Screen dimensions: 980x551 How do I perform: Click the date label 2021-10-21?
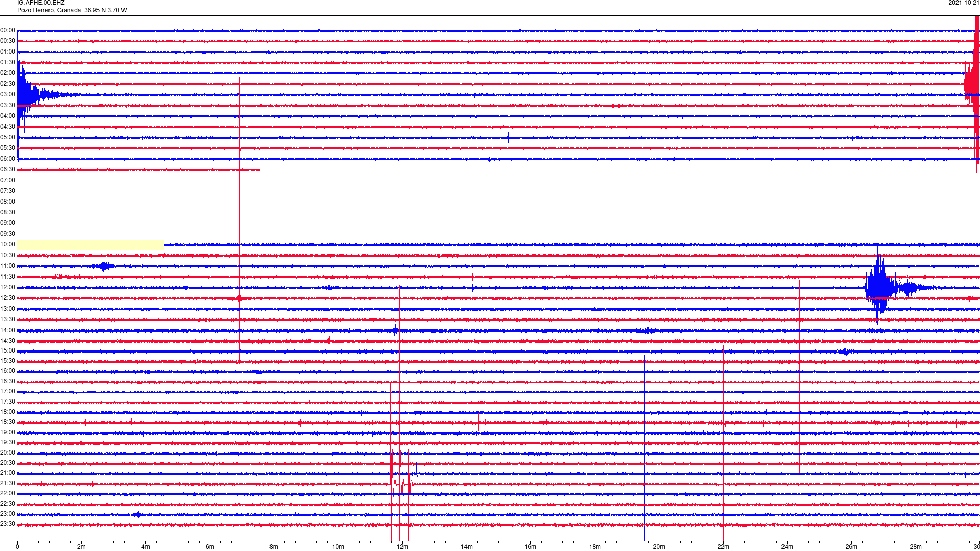point(964,3)
